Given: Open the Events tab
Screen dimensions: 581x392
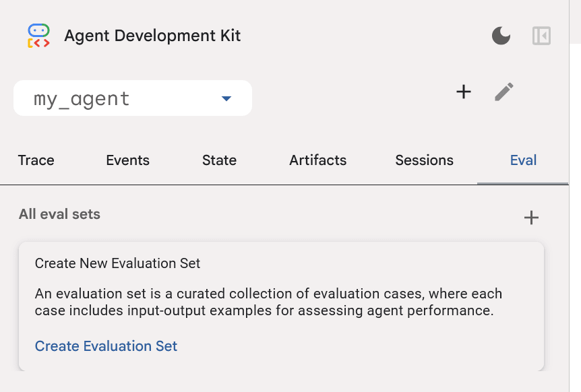Looking at the screenshot, I should [x=128, y=160].
